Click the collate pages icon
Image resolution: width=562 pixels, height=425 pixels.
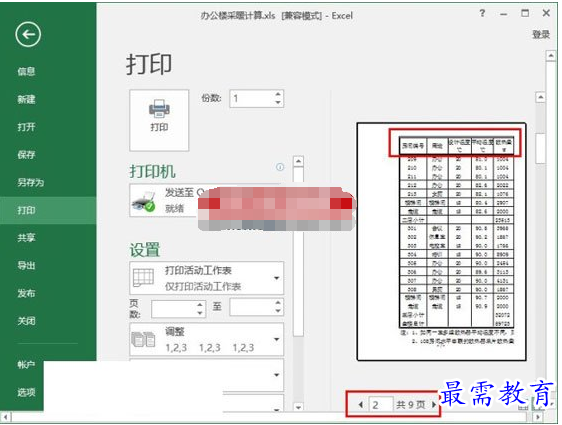click(143, 339)
